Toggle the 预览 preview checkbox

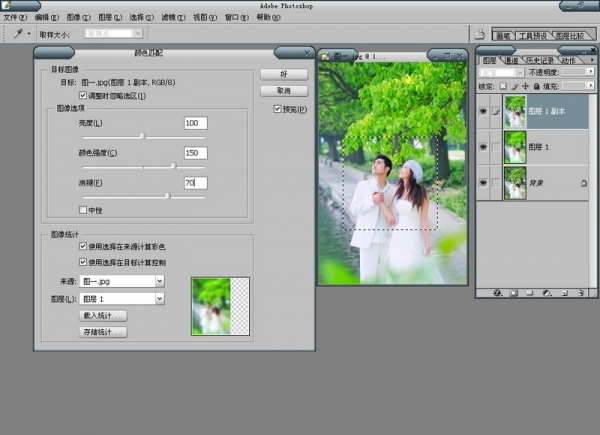pos(277,109)
